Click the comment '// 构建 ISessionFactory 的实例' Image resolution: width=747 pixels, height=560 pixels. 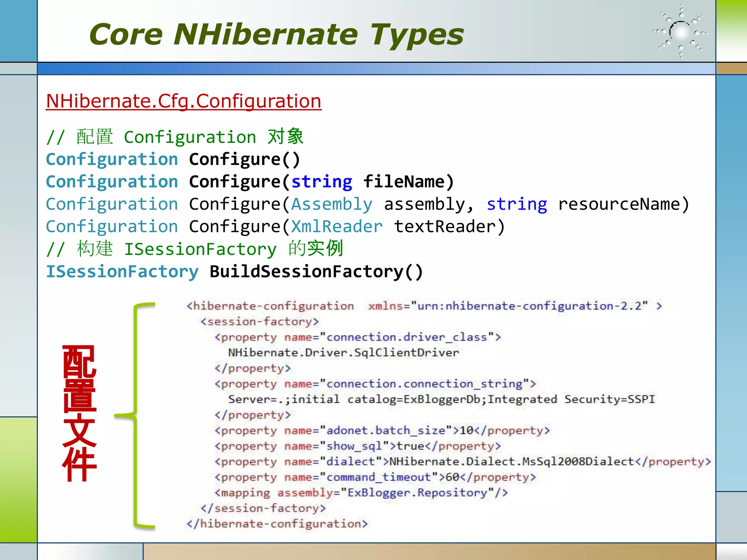point(194,249)
